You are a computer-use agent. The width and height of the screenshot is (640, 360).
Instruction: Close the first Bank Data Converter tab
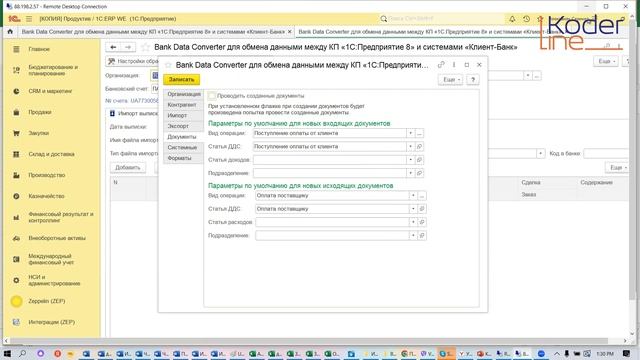click(290, 31)
